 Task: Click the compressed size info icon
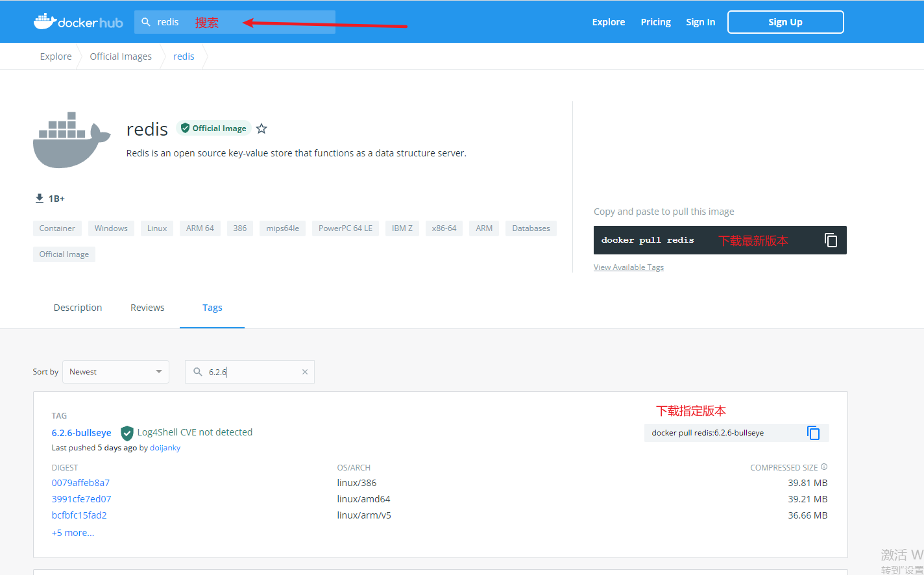pyautogui.click(x=824, y=467)
